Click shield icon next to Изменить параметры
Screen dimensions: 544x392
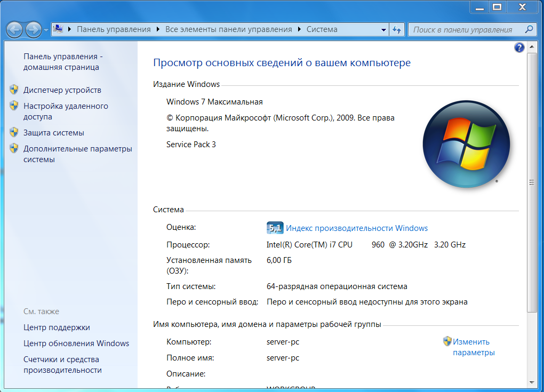[447, 341]
